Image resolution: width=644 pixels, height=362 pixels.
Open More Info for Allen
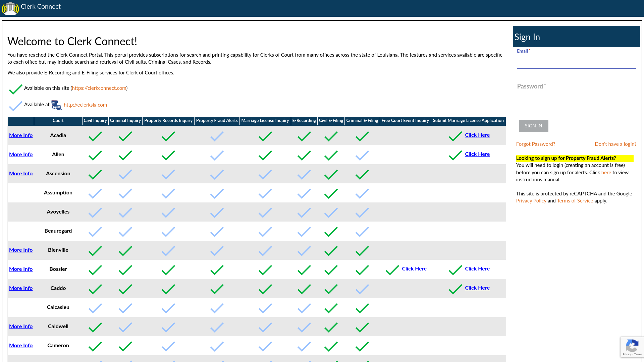21,155
